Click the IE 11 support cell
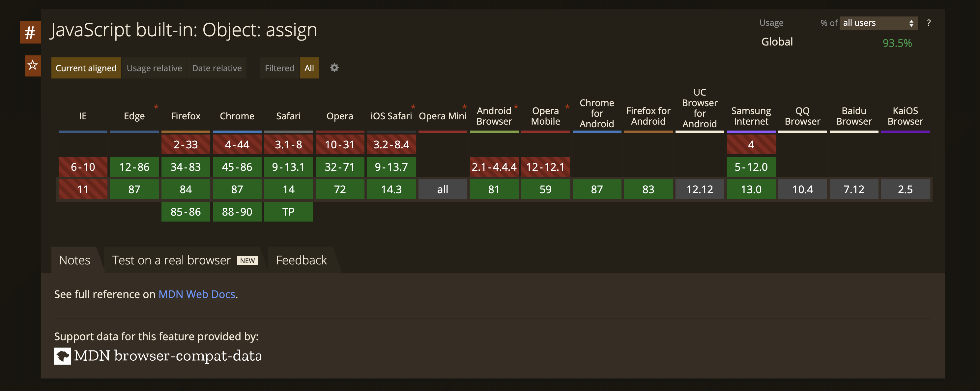The image size is (980, 391). [83, 189]
